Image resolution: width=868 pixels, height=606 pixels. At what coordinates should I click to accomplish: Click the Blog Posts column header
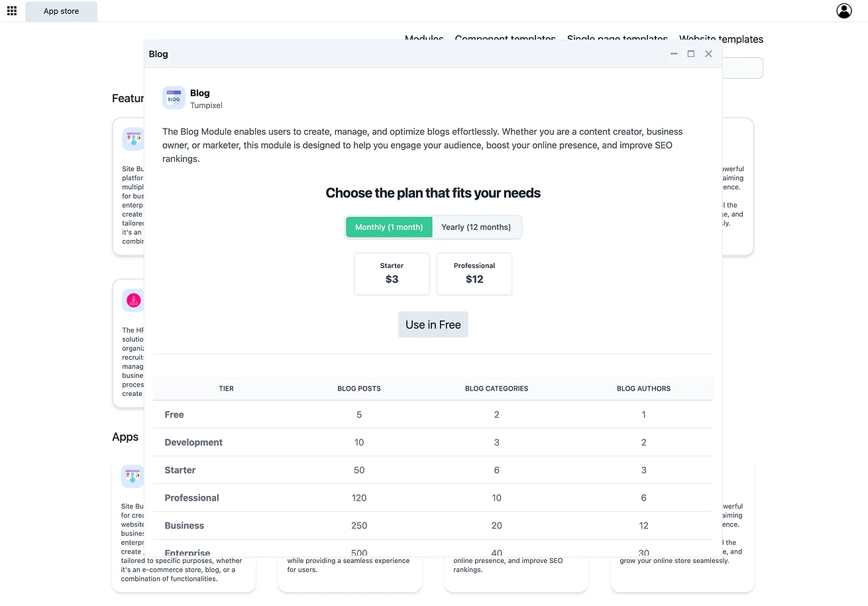358,389
